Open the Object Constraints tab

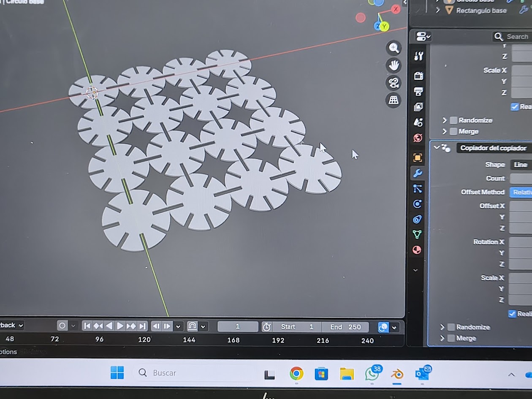click(x=417, y=219)
